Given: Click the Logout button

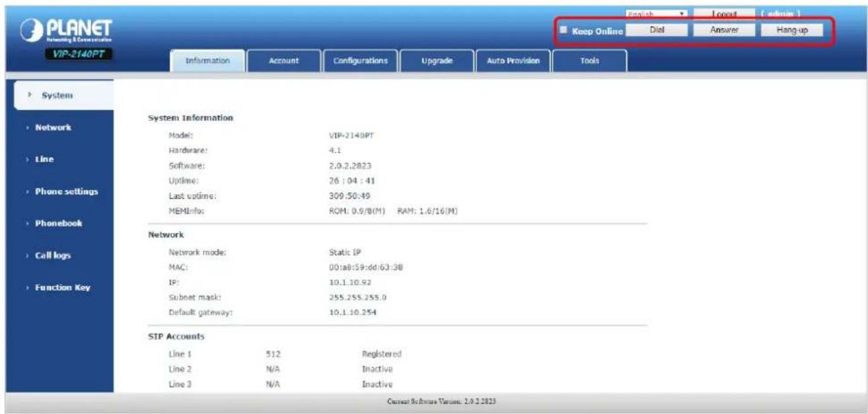Looking at the screenshot, I should click(x=725, y=13).
